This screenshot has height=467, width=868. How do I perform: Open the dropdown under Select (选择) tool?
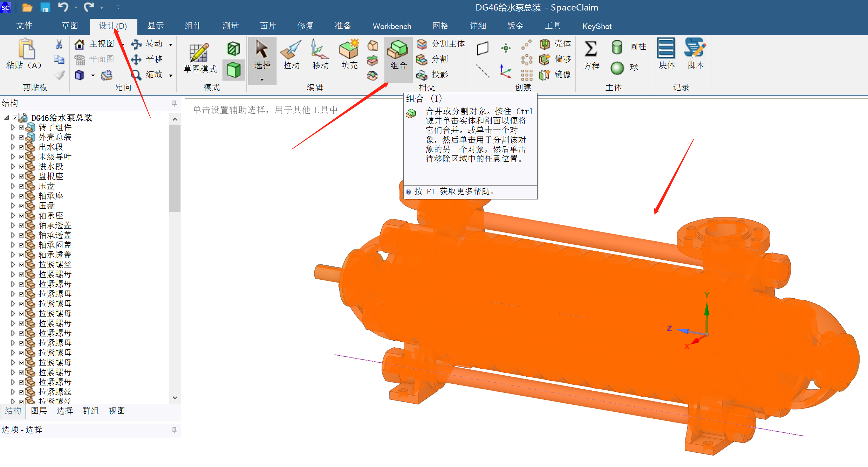click(262, 80)
